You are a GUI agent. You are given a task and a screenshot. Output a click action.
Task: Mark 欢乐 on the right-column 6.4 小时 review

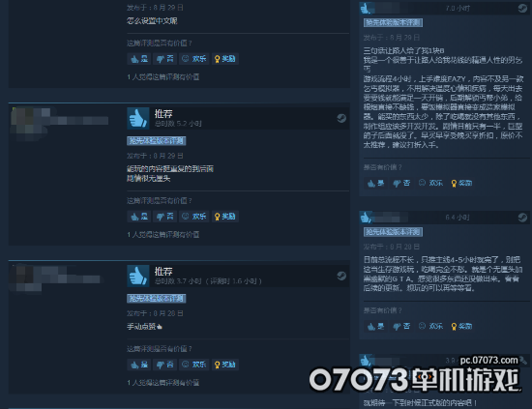click(430, 327)
